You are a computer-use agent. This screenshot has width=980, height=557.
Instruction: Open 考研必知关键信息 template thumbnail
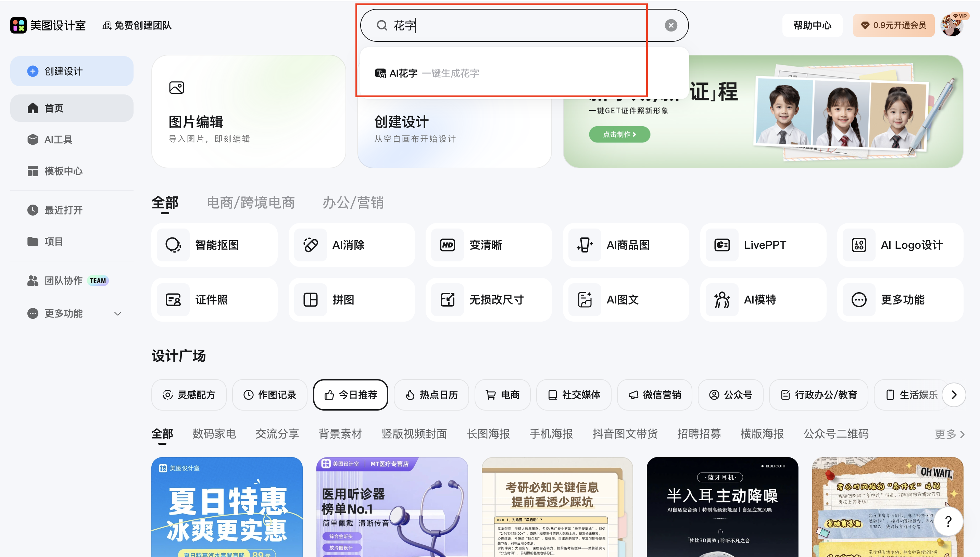[557, 507]
